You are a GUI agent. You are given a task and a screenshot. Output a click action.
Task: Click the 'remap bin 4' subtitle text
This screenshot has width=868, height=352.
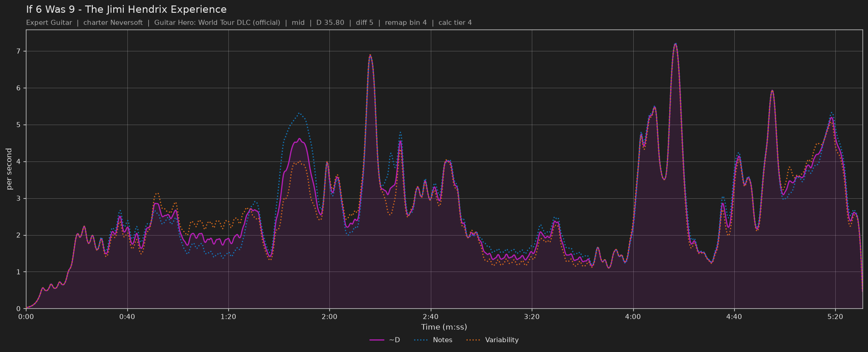[x=406, y=23]
